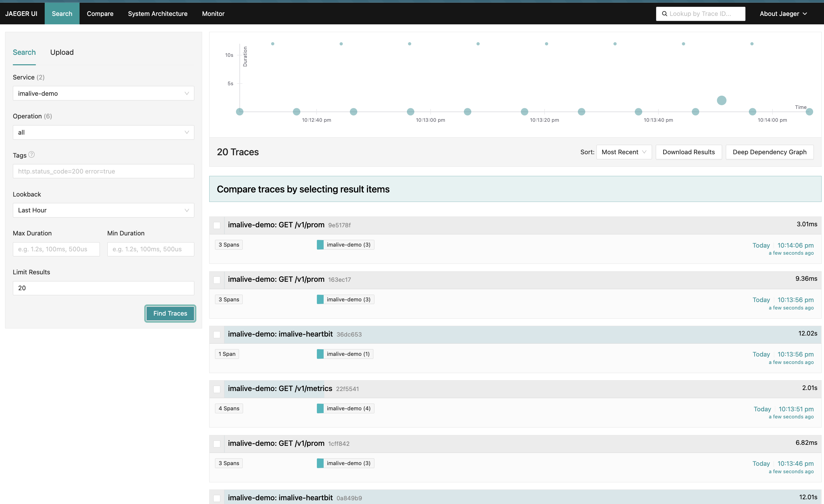
Task: Click the 3 Spans badge of trace 9e5178f
Action: pos(229,245)
